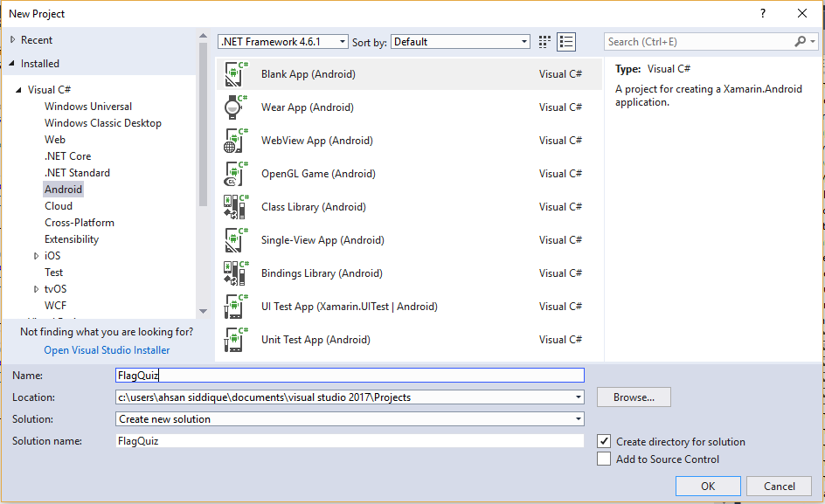
Task: Close the New Project dialog
Action: point(802,14)
